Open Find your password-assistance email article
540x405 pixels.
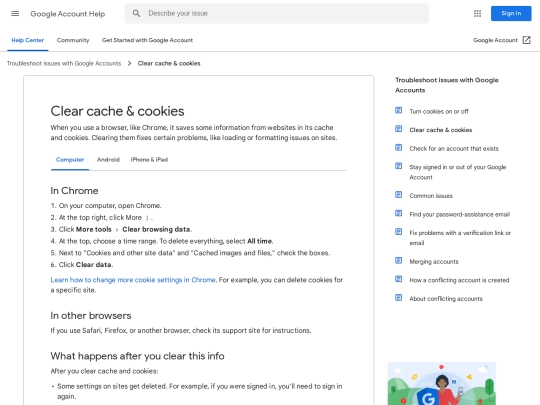click(x=459, y=215)
